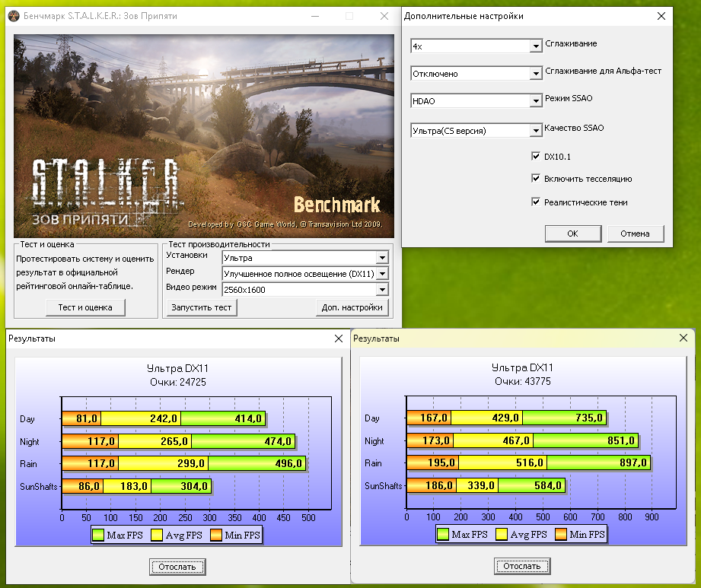The width and height of the screenshot is (701, 588).
Task: Click the Очки: 24725 score text
Action: 178,382
